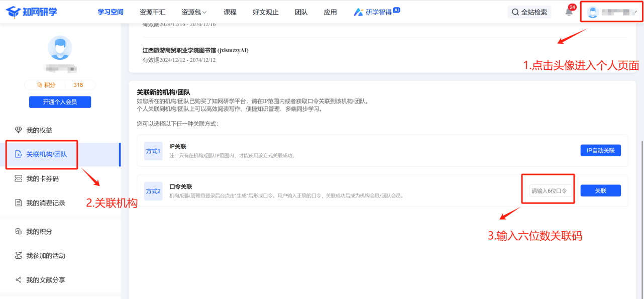Expand the 资源包 dropdown menu
This screenshot has width=644, height=299.
(x=194, y=12)
